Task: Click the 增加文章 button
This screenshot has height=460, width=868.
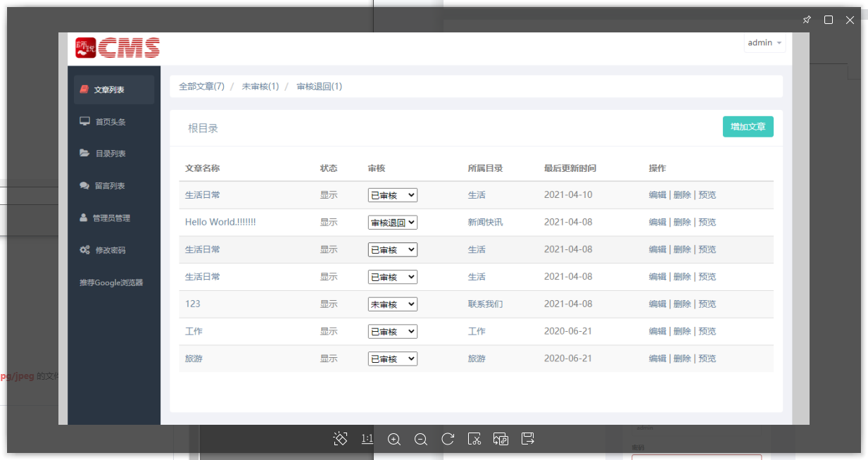Action: click(748, 126)
